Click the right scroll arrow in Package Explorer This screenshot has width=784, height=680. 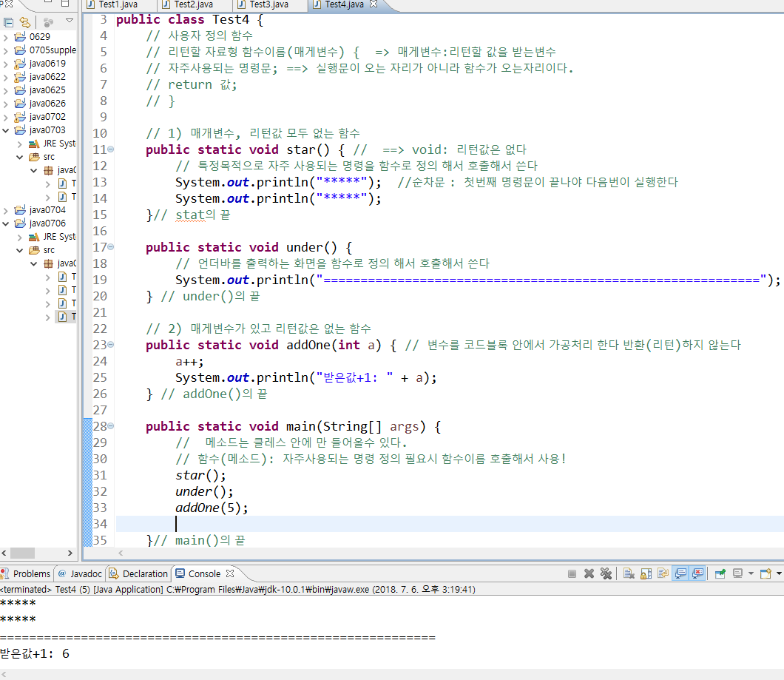point(70,553)
